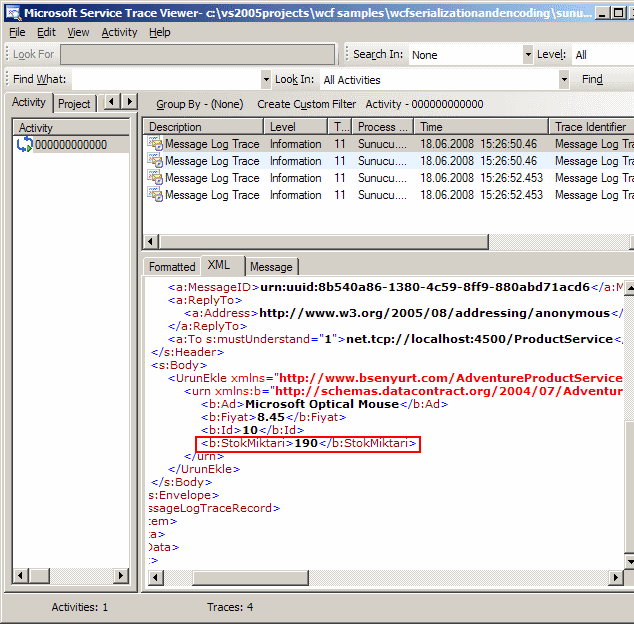The image size is (634, 624).
Task: Open the Activity menu
Action: (119, 32)
